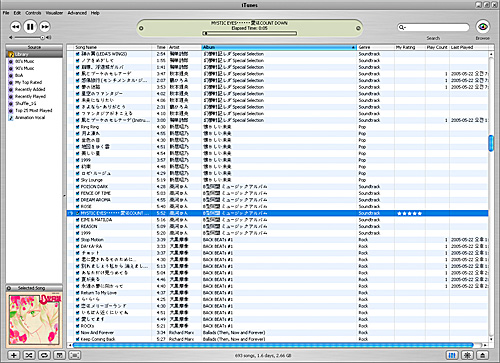Turn on the visualizer flower button
This screenshot has height=363, width=500.
point(467,355)
